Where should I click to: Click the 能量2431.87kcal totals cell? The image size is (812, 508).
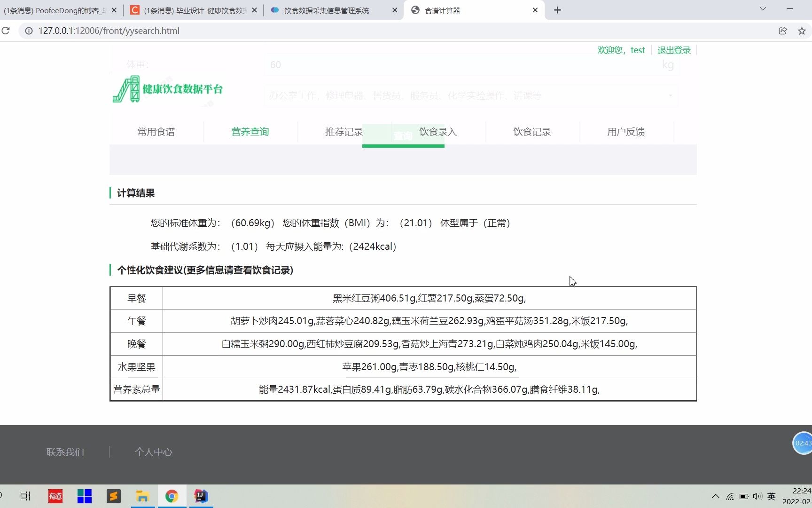pos(429,389)
